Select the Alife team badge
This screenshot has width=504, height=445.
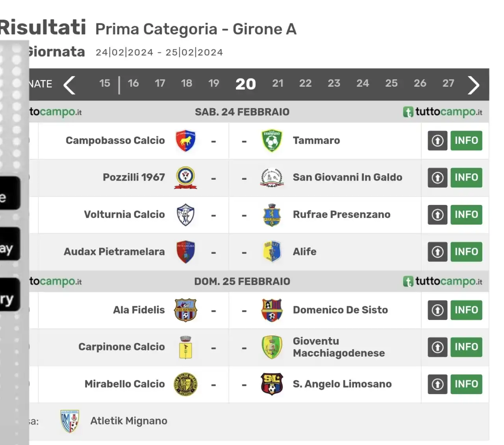[x=272, y=252]
